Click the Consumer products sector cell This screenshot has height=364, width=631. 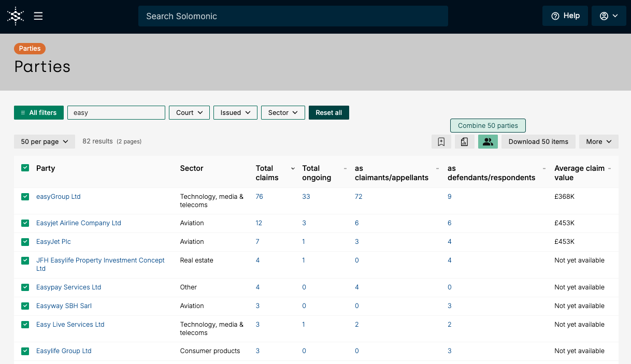210,351
